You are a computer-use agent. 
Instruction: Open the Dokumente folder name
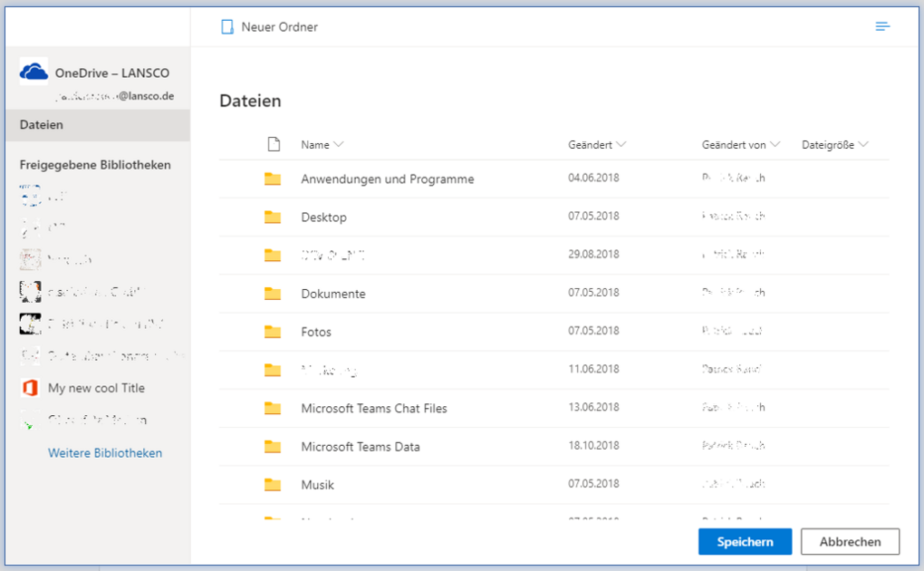[333, 294]
